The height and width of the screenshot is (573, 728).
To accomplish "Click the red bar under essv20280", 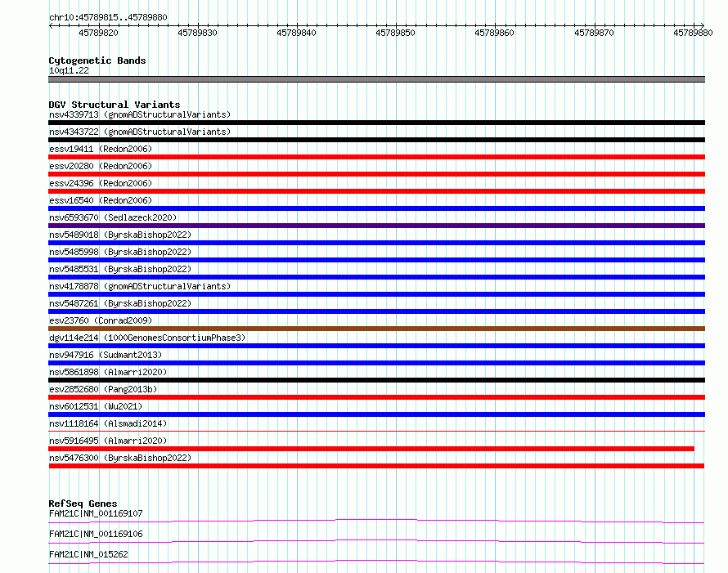I will pyautogui.click(x=376, y=174).
